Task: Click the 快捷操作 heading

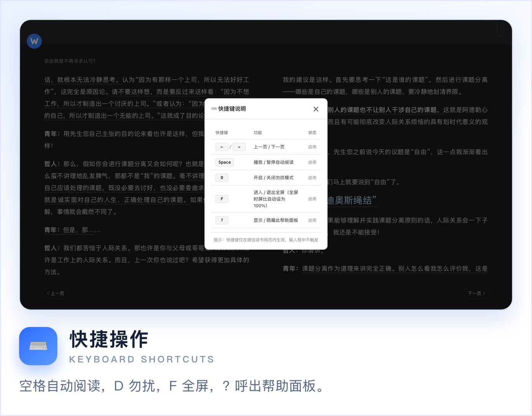Action: [x=109, y=339]
